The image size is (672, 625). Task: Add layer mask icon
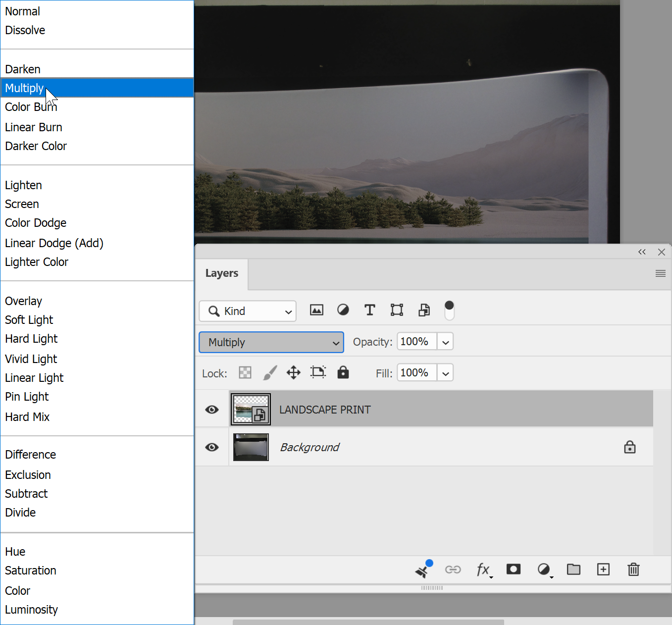pos(514,569)
